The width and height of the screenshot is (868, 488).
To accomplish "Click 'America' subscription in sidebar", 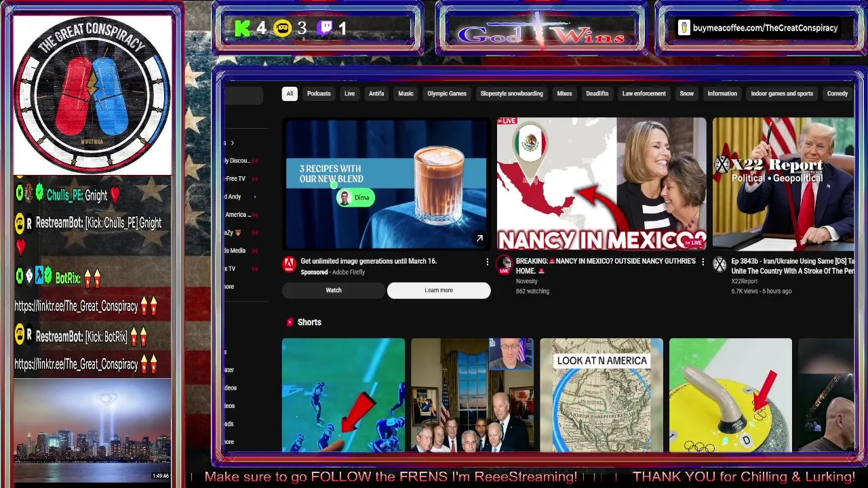I will click(x=237, y=215).
